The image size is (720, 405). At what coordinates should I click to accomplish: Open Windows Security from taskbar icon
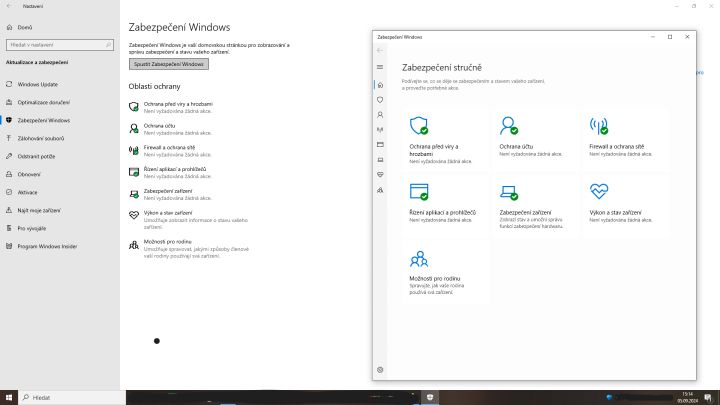430,397
